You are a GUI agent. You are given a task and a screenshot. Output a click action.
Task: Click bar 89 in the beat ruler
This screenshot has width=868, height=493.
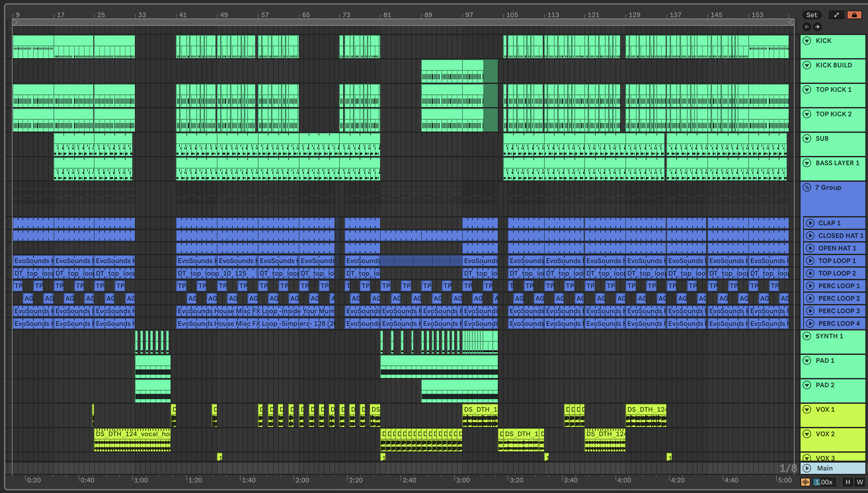(x=428, y=15)
